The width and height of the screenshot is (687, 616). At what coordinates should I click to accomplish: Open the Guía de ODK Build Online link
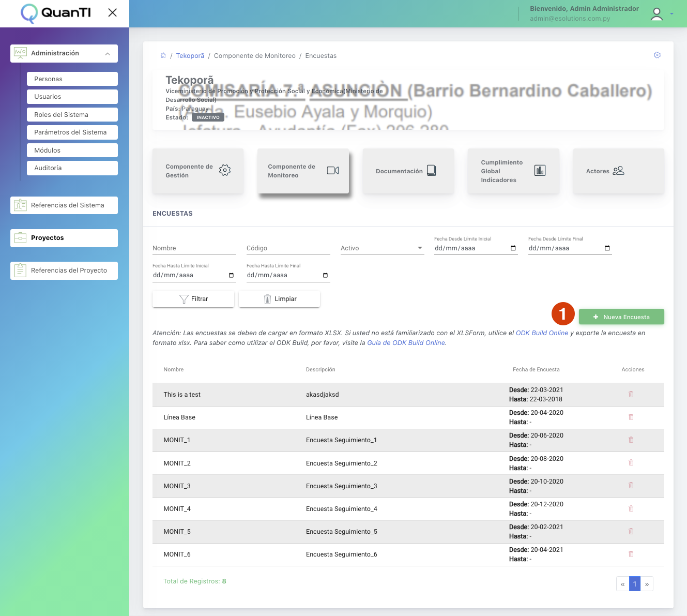(x=406, y=343)
